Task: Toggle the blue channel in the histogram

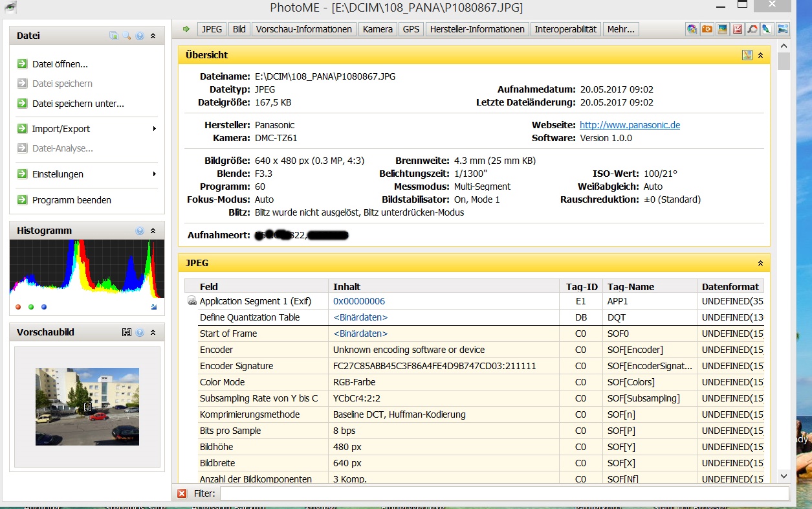Action: pos(44,307)
